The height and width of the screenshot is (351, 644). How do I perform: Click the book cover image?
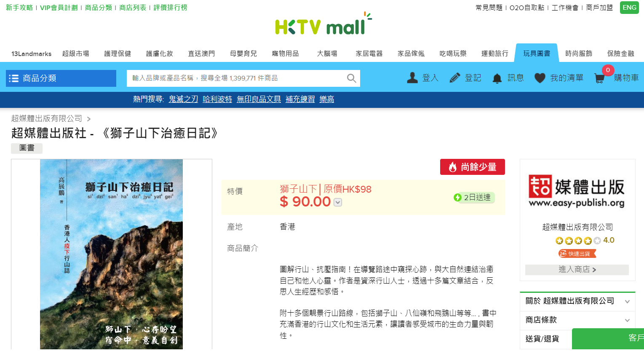click(112, 254)
